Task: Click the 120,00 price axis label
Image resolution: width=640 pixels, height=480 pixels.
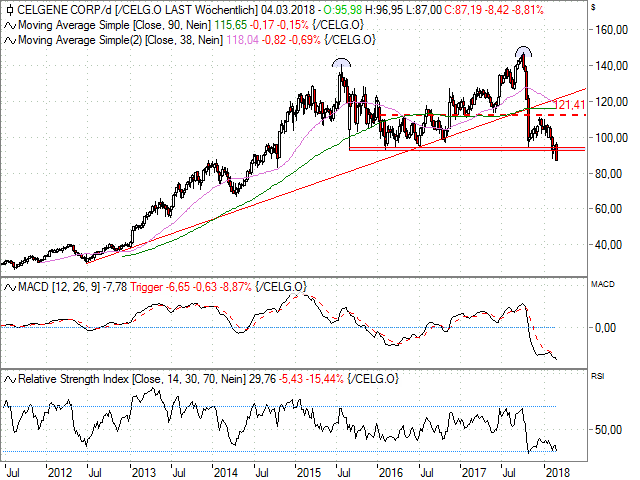Action: click(611, 102)
